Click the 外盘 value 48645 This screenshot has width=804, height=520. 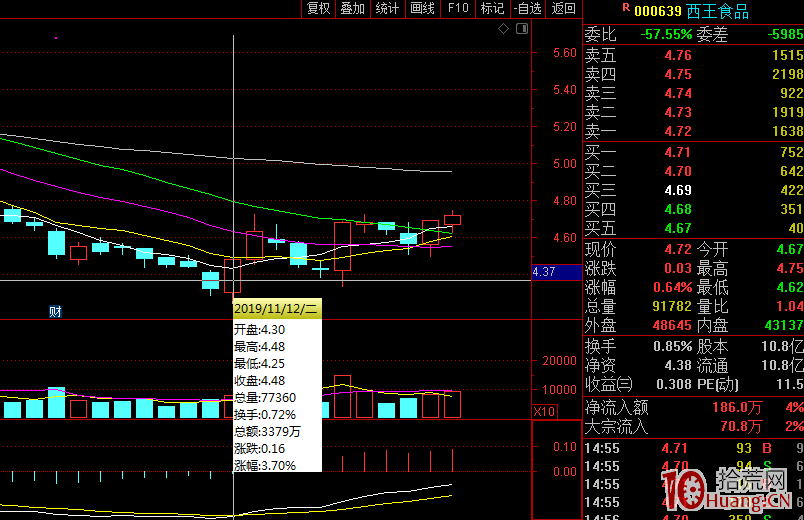pos(672,325)
